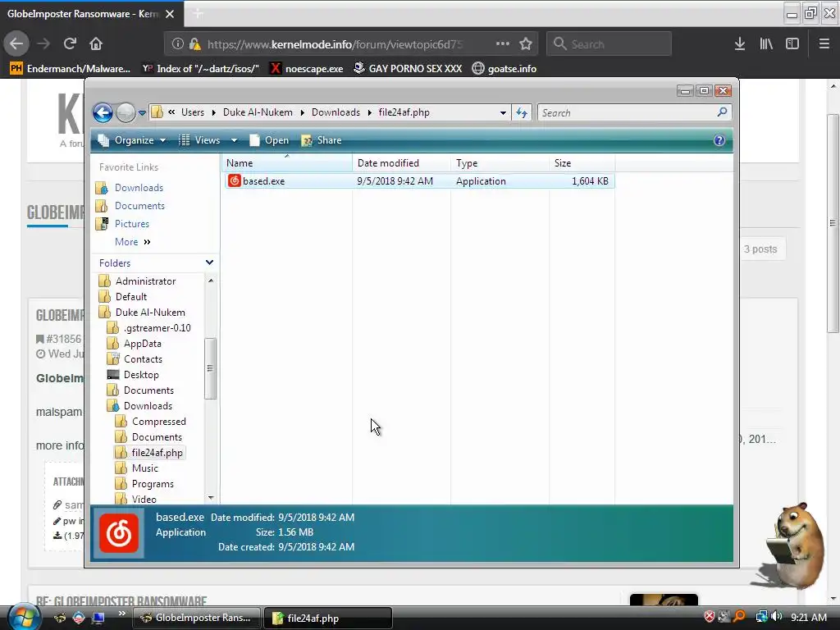Sort files by the Name column

286,163
